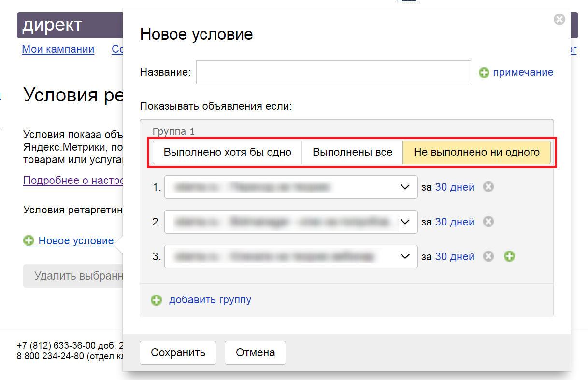Screen dimensions: 588x380
Task: Click the Название text input field
Action: (x=333, y=72)
